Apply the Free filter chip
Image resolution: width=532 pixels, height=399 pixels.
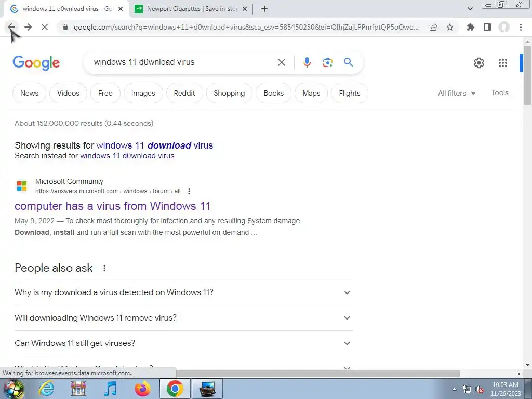pyautogui.click(x=105, y=93)
